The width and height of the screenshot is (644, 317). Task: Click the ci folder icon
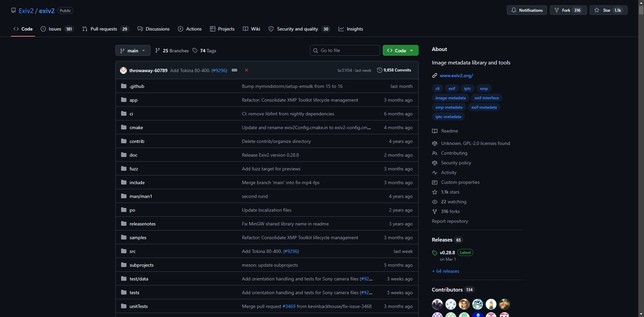coord(124,113)
